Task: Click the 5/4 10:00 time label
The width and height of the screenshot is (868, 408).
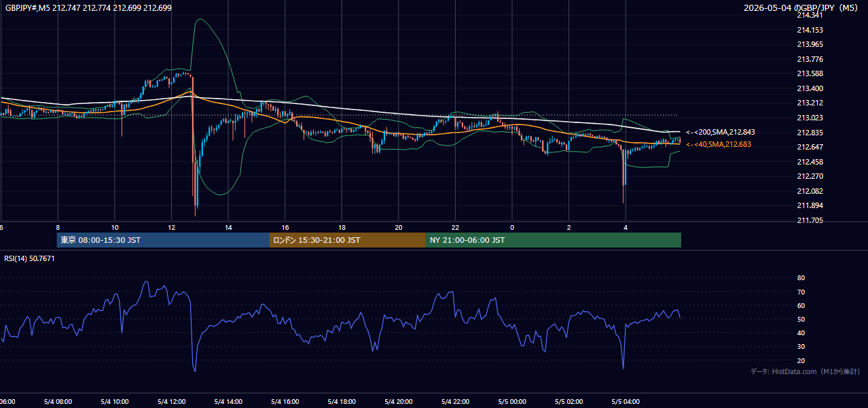Action: [115, 402]
